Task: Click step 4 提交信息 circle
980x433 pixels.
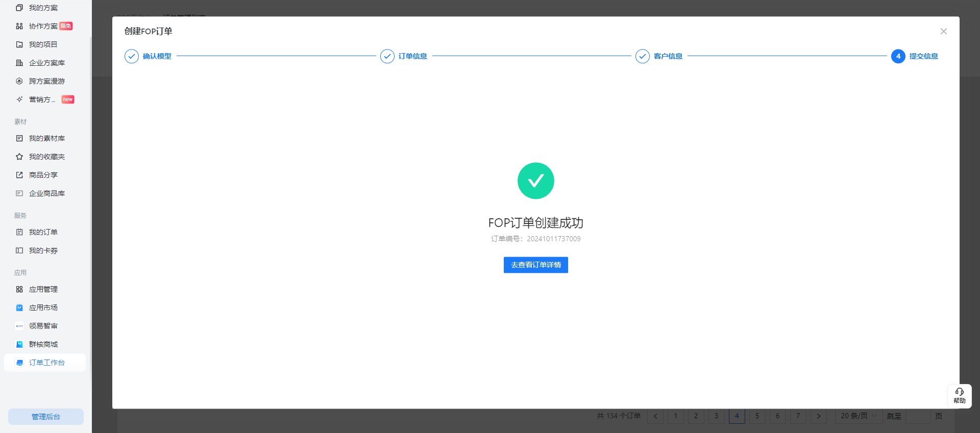Action: (898, 56)
